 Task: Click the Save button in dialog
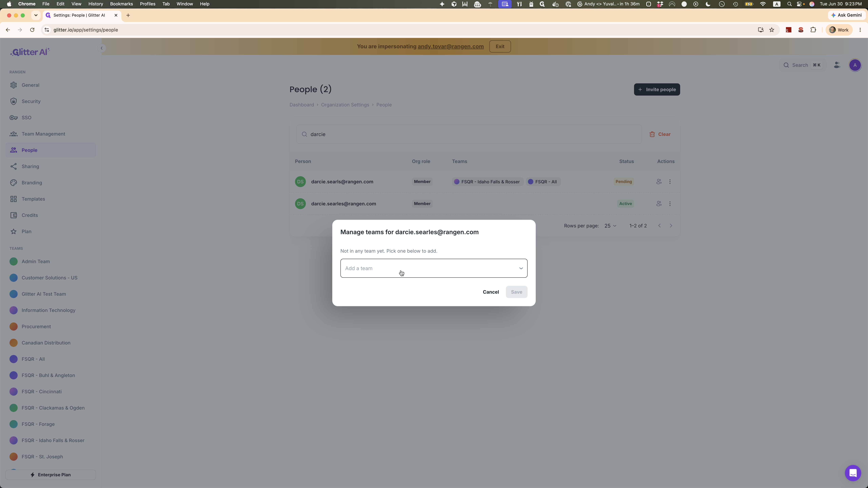point(516,292)
